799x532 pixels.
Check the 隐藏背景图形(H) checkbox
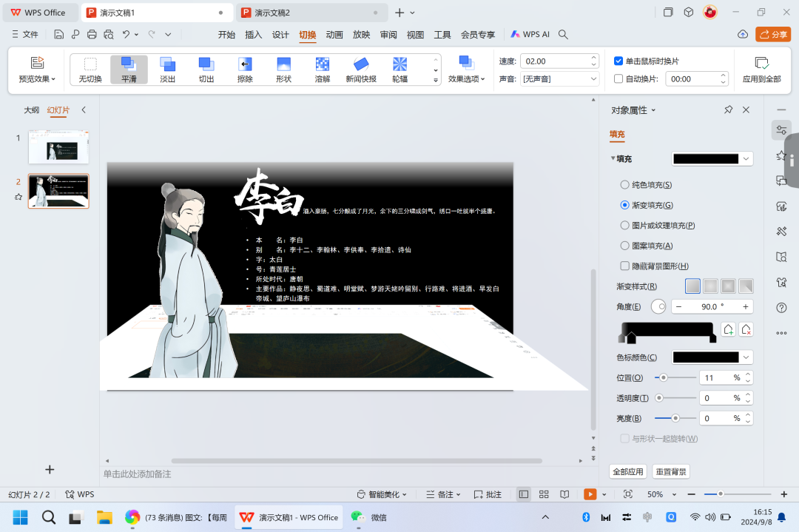click(x=624, y=266)
